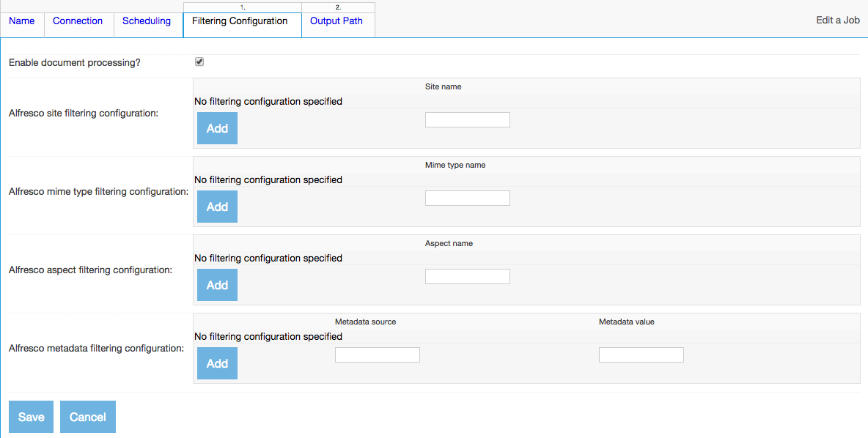Add a mime type filtering entry

click(216, 207)
